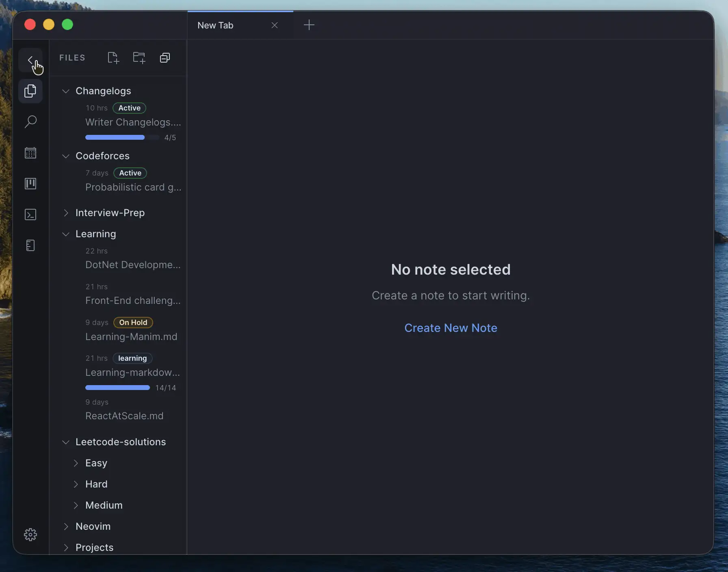Collapse the Changelogs folder
The height and width of the screenshot is (572, 728).
[x=65, y=91]
